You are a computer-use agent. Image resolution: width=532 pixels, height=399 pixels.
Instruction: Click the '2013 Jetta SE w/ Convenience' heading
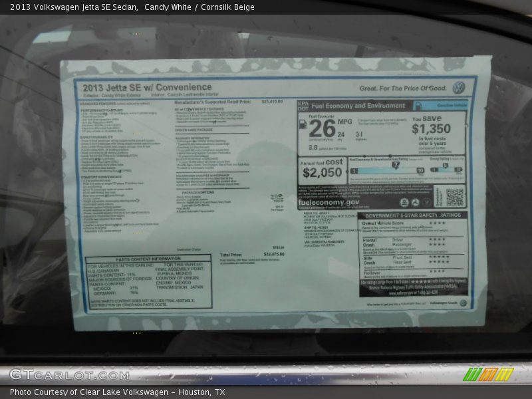[x=147, y=88]
